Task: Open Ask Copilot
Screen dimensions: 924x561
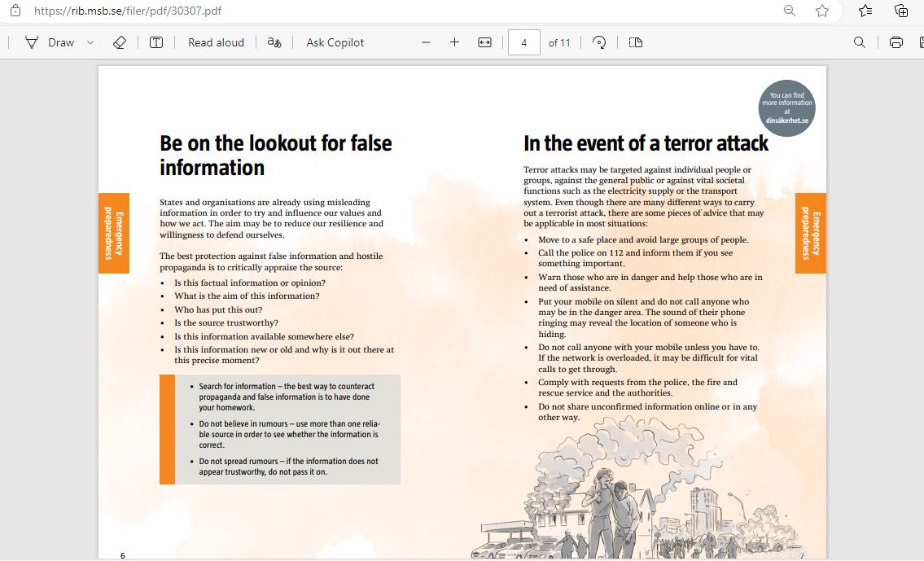Action: 335,42
